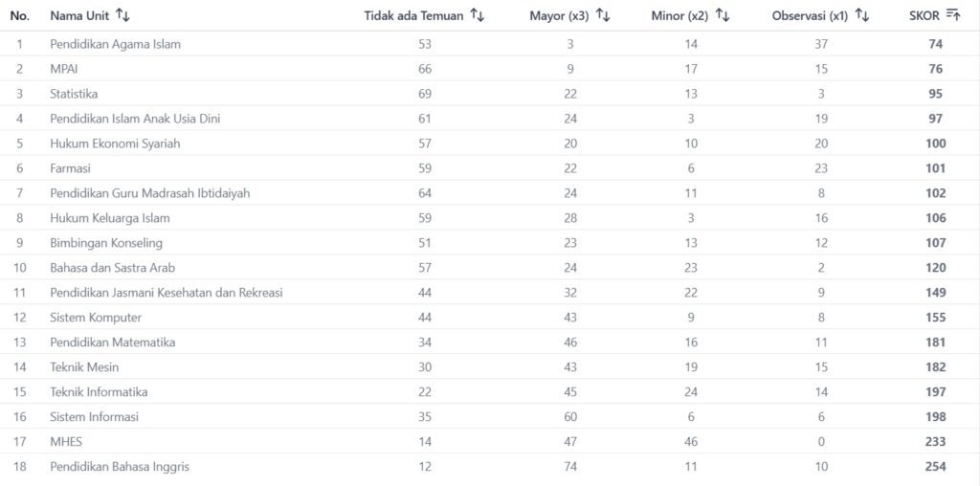This screenshot has width=980, height=486.
Task: Sort by Mayor (x3) arrow icon
Action: click(x=603, y=15)
